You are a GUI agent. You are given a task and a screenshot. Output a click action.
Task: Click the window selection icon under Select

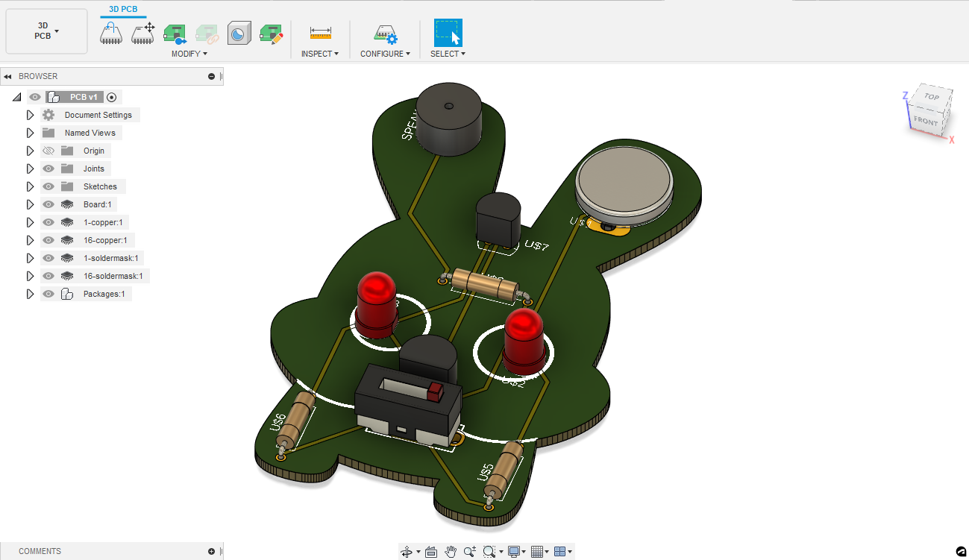448,34
